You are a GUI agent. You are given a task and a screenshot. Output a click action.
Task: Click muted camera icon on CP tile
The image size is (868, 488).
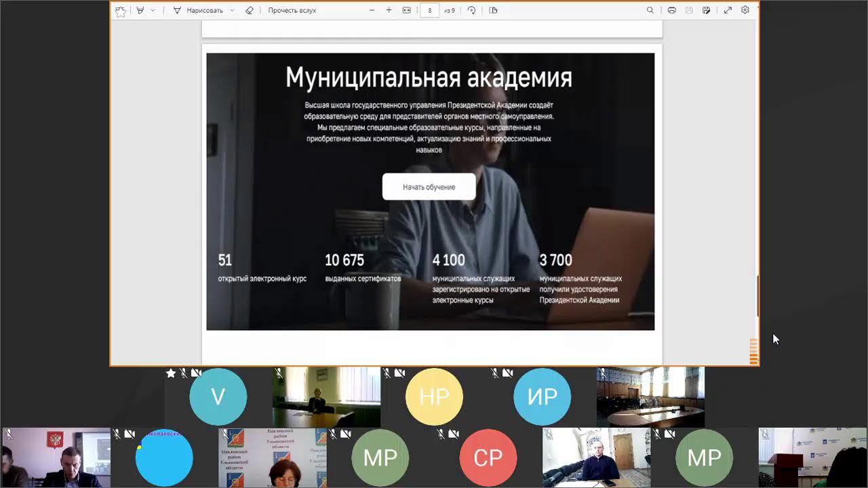point(454,434)
